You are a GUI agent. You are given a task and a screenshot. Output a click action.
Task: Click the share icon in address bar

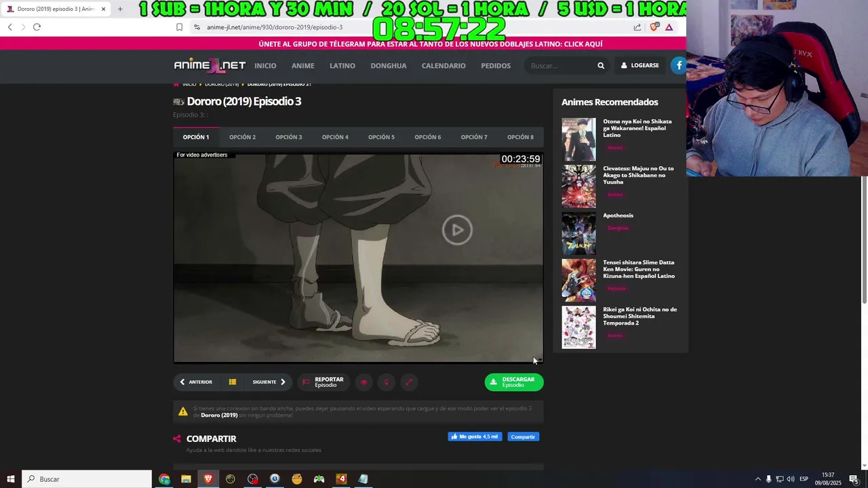coord(637,27)
